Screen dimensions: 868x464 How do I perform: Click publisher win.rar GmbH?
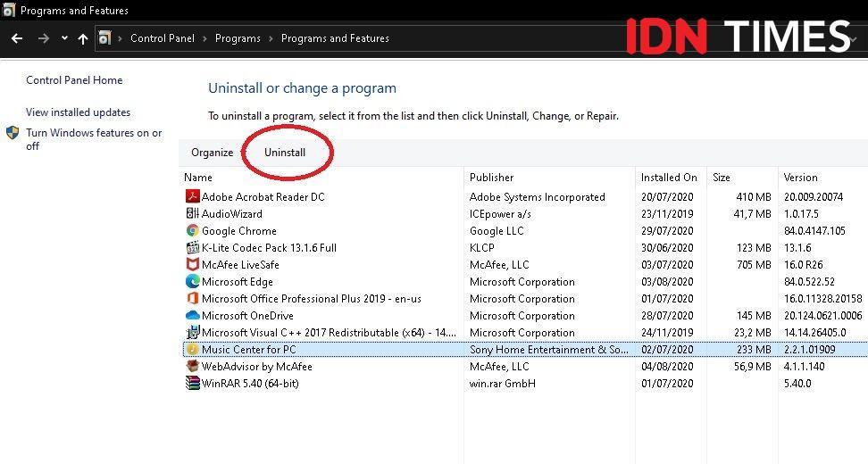503,384
